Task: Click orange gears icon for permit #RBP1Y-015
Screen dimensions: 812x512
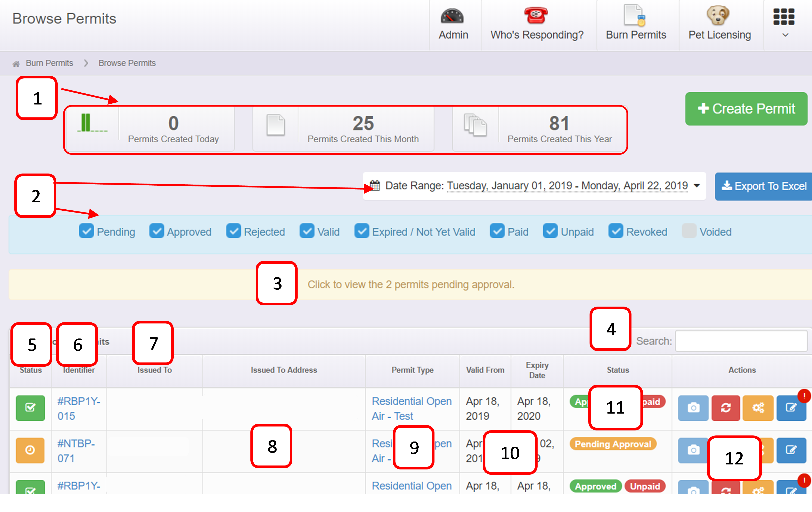Action: (x=758, y=408)
